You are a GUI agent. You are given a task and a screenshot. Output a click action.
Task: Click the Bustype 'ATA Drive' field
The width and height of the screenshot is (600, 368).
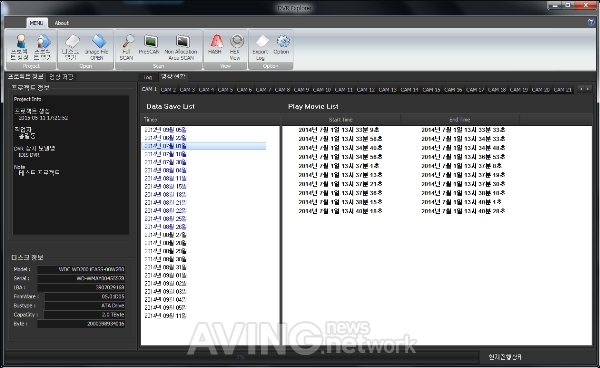[x=85, y=306]
